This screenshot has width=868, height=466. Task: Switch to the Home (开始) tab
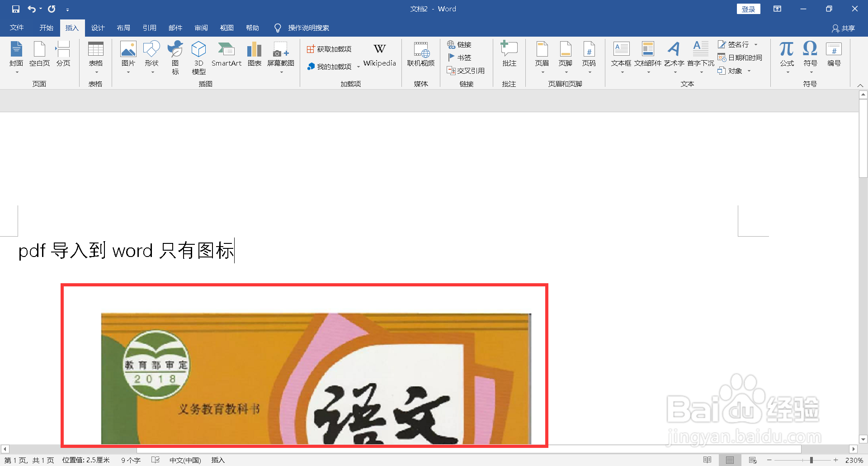pyautogui.click(x=46, y=28)
